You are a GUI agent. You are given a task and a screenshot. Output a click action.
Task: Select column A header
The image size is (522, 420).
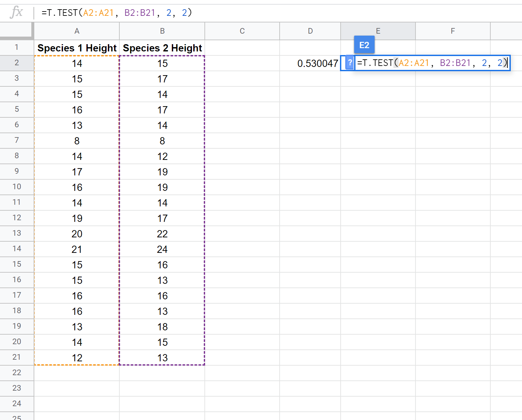pyautogui.click(x=77, y=31)
